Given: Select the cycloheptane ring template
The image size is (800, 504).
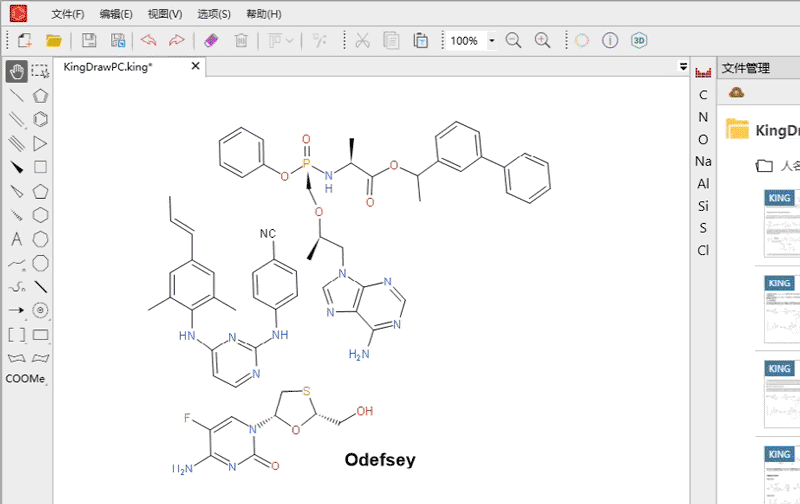Looking at the screenshot, I should [x=40, y=239].
